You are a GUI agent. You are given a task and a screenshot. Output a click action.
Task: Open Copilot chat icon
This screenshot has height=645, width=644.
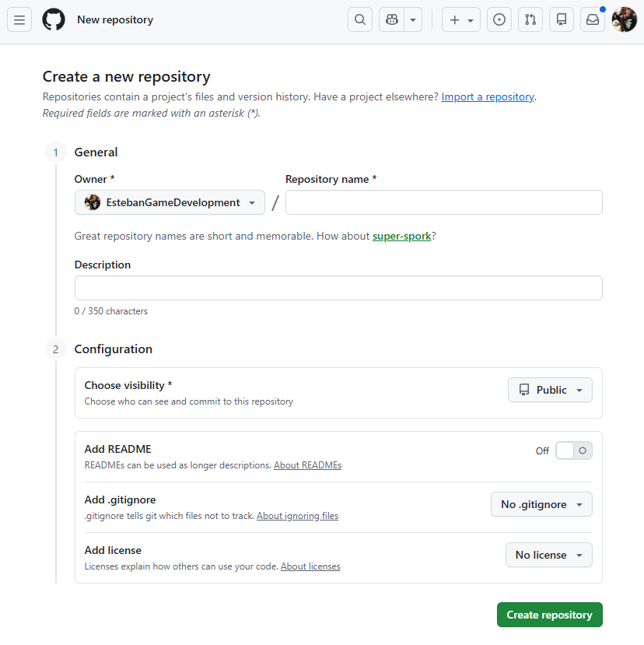click(392, 20)
